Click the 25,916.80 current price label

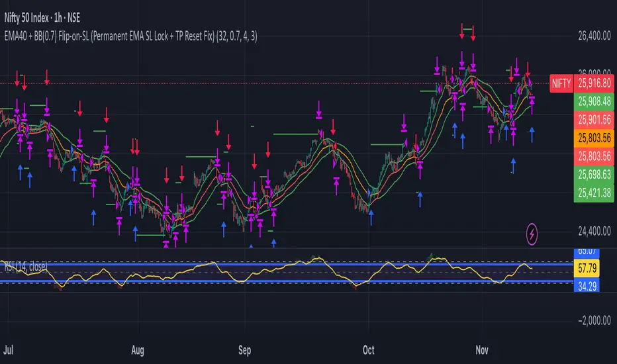[x=593, y=84]
